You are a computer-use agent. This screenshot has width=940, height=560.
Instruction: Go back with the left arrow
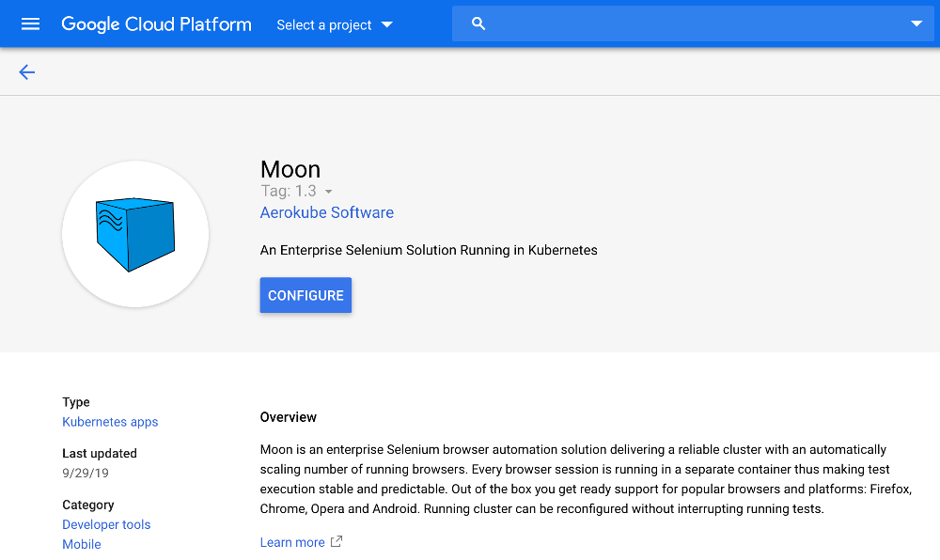tap(27, 72)
